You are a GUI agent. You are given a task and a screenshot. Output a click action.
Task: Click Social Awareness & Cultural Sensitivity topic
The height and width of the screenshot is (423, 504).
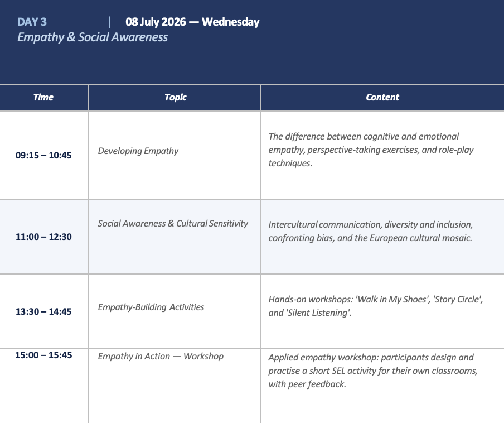(173, 224)
